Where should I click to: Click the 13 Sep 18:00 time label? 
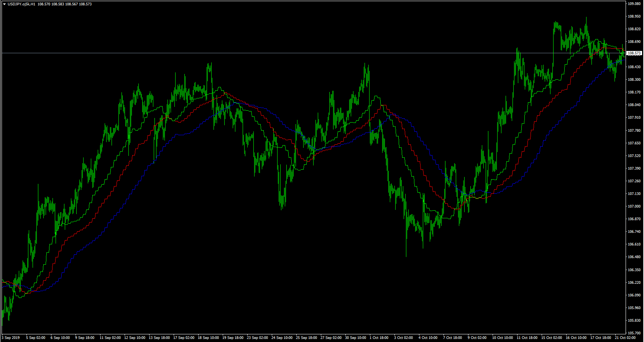pos(159,338)
